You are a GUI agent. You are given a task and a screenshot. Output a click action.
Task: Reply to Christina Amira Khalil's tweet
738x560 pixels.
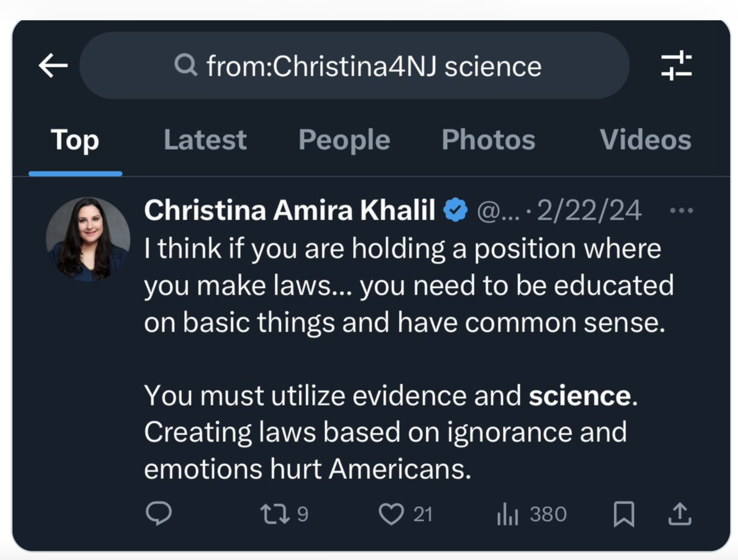(158, 513)
